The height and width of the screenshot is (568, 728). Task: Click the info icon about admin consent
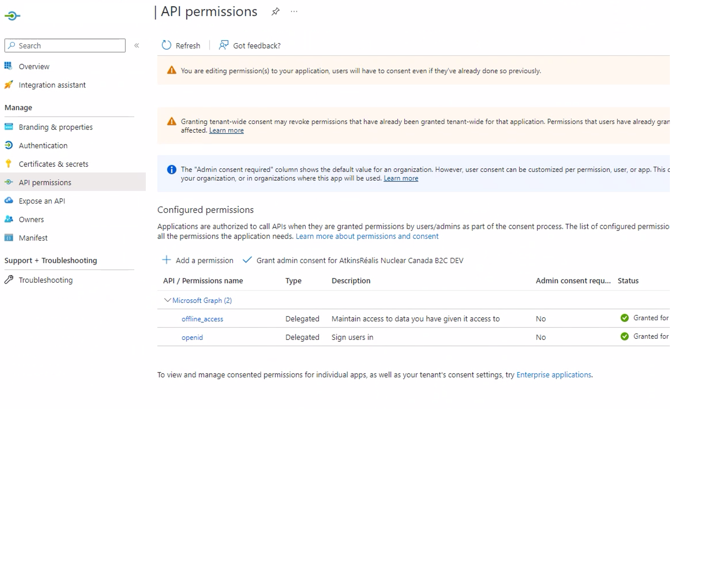pyautogui.click(x=171, y=169)
